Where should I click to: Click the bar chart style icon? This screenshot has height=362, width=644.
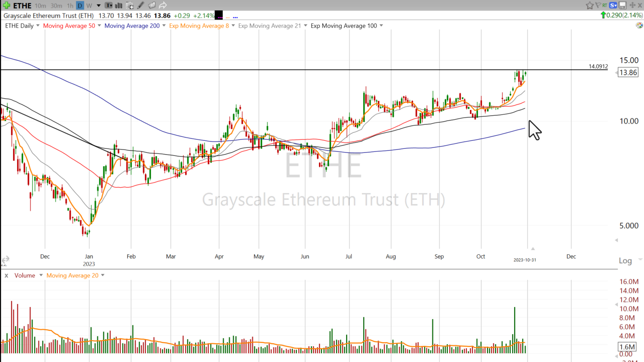pos(119,6)
